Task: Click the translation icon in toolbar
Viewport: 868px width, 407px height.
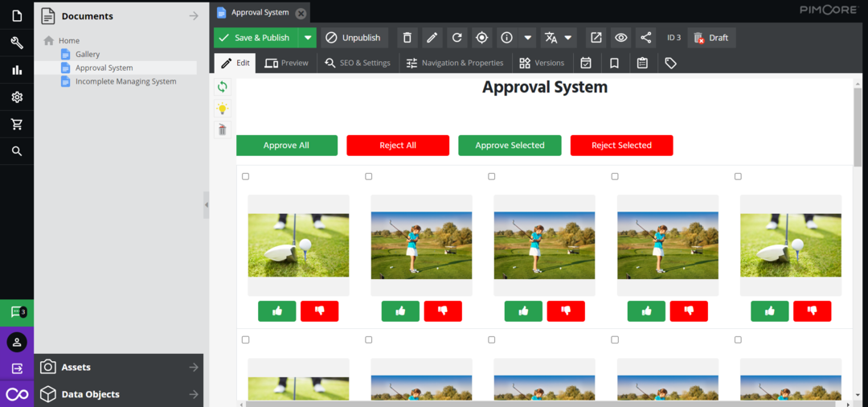Action: pyautogui.click(x=551, y=38)
